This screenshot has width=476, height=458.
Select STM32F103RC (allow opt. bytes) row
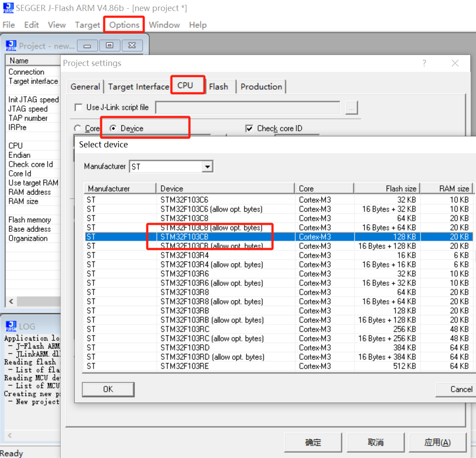click(x=278, y=338)
